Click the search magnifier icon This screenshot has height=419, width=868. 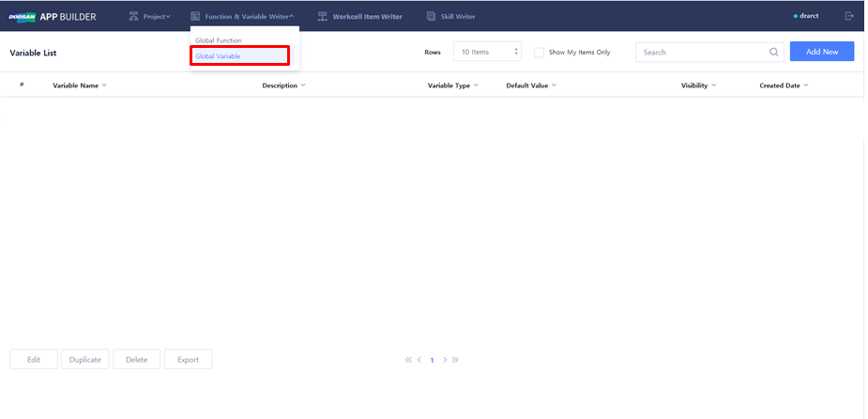tap(774, 53)
